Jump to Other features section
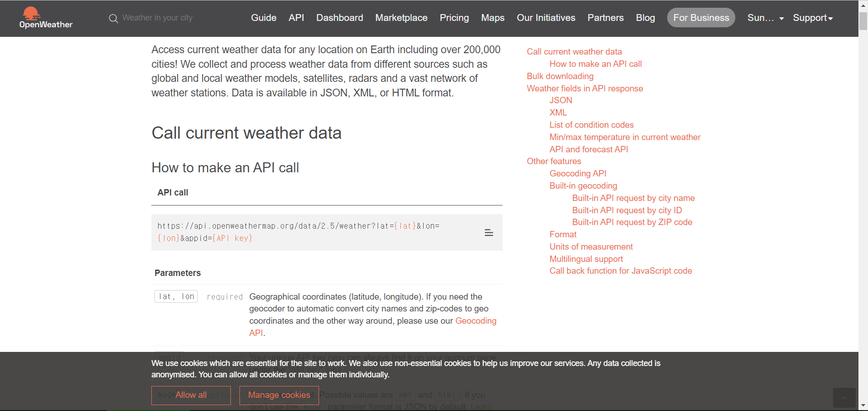Viewport: 868px width, 411px height. (554, 161)
